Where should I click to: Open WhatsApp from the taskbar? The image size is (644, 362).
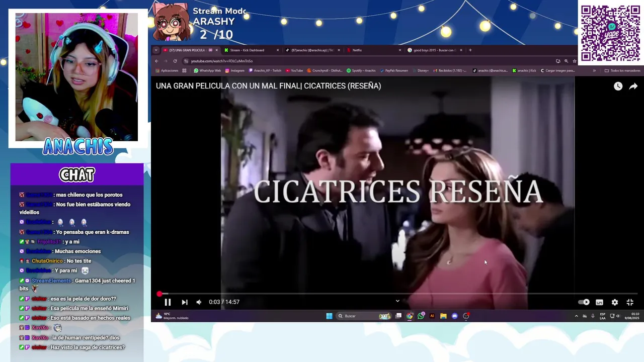[421, 316]
